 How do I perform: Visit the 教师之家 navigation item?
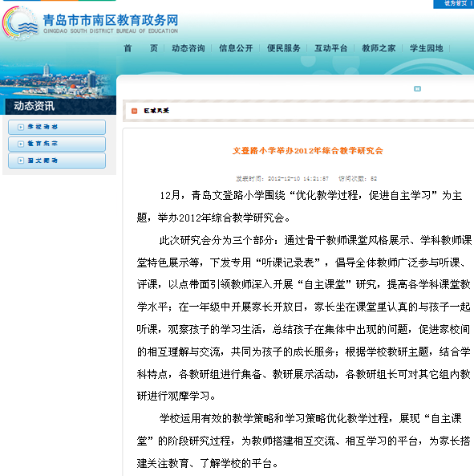click(379, 48)
